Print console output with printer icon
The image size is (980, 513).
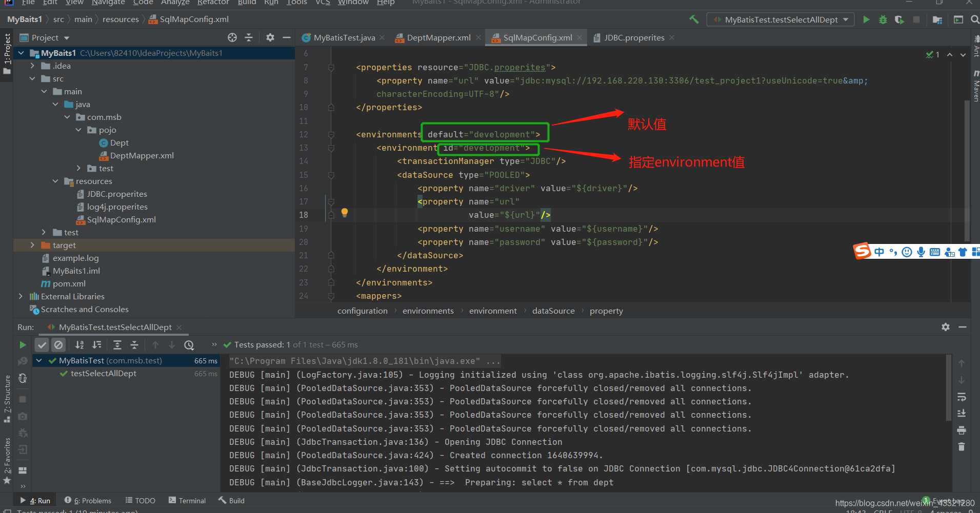click(962, 430)
